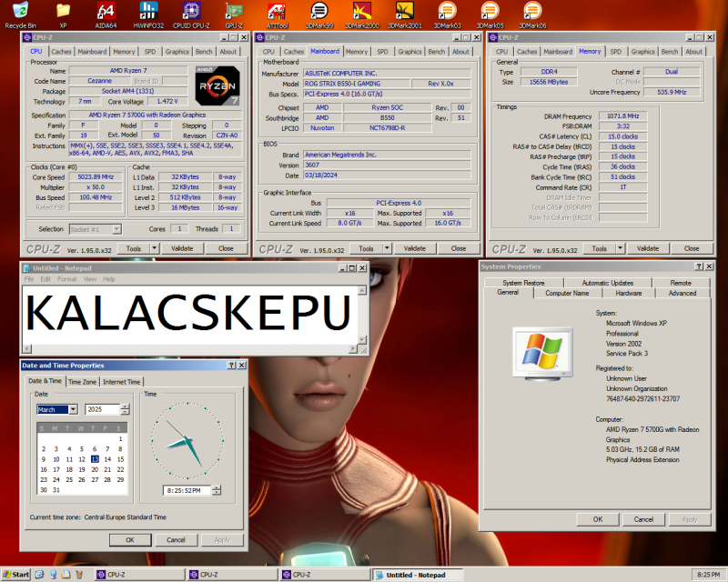Open the XP folder desktop icon
The image size is (728, 582).
coord(63,15)
